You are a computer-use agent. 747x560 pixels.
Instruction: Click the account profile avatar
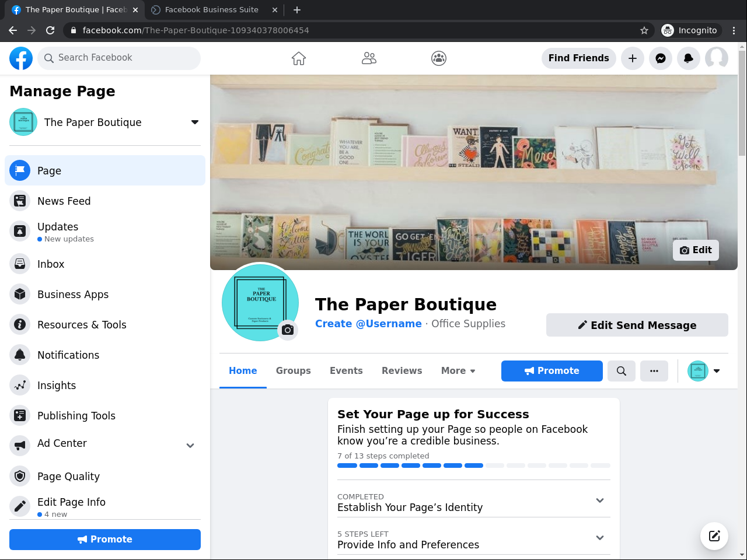717,58
